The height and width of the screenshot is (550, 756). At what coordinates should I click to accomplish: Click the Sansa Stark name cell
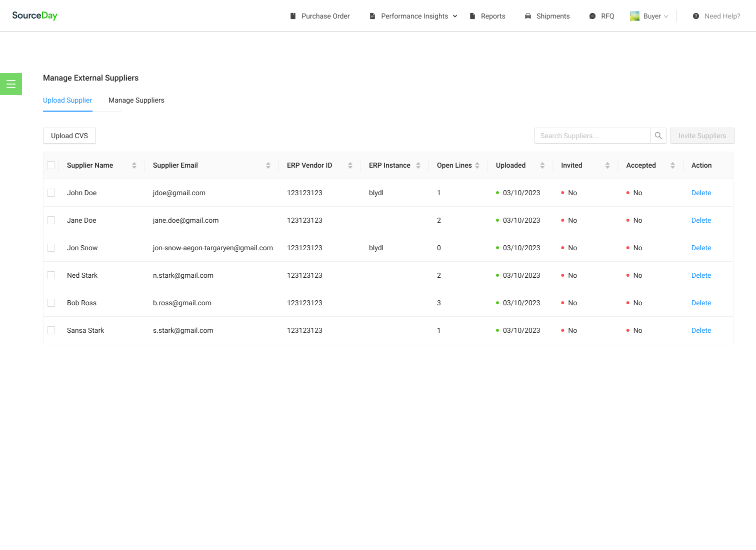tap(85, 330)
